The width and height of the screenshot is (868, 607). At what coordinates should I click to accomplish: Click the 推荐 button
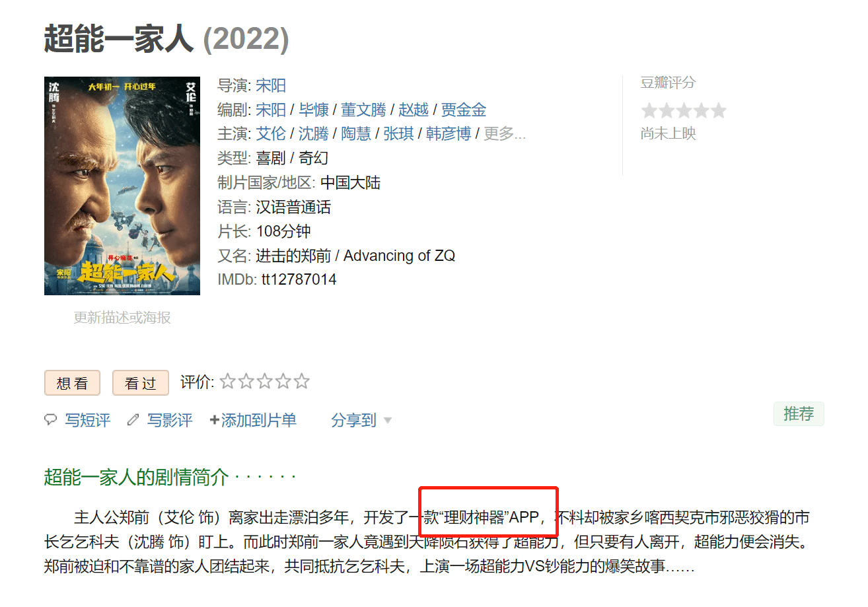(x=799, y=413)
